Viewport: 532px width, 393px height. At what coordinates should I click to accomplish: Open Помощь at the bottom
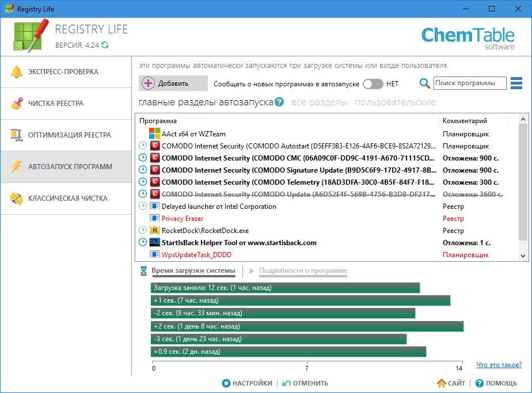(496, 383)
